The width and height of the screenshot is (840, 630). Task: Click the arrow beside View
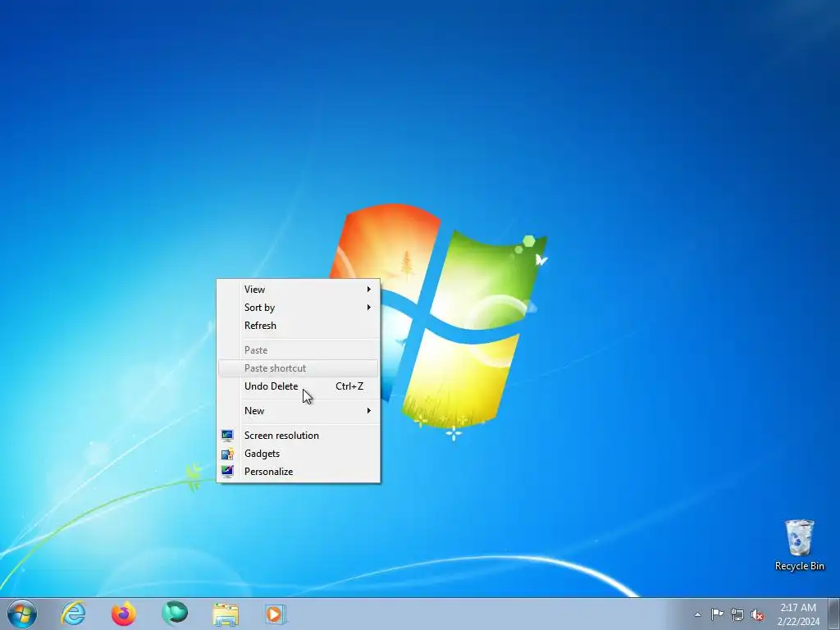click(x=368, y=290)
